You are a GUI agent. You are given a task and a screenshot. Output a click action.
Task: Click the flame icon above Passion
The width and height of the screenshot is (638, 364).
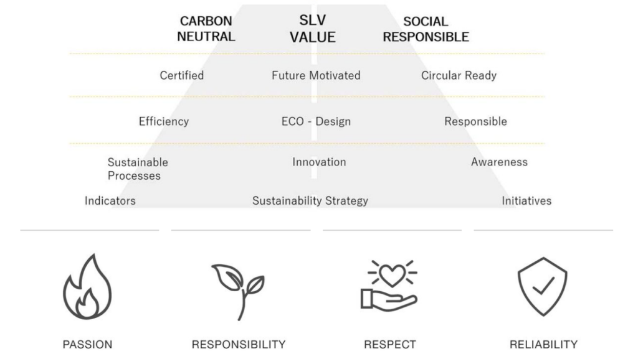[87, 286]
